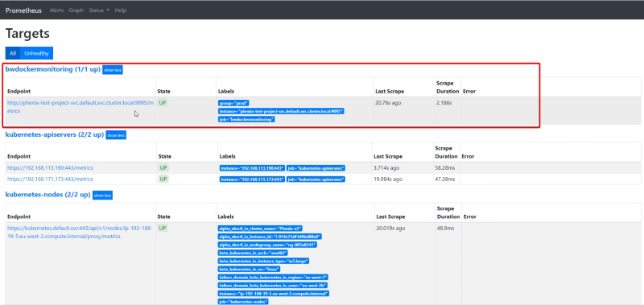
Task: Open the Prometheus brand home link
Action: [x=23, y=10]
